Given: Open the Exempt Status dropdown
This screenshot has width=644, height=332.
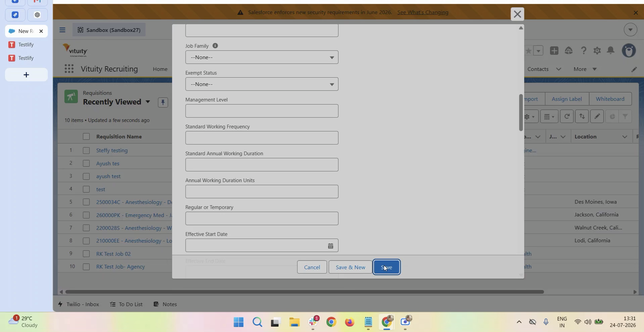Looking at the screenshot, I should pyautogui.click(x=262, y=84).
